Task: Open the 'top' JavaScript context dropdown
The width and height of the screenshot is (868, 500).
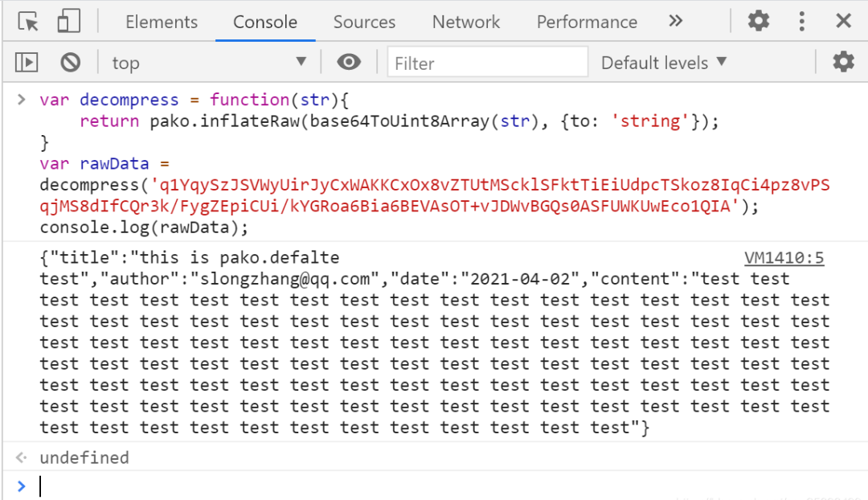Action: pos(209,63)
